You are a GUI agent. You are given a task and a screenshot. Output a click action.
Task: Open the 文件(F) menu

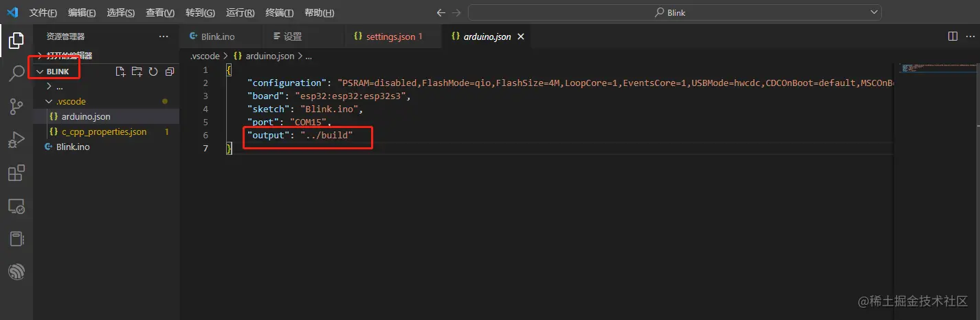coord(44,13)
